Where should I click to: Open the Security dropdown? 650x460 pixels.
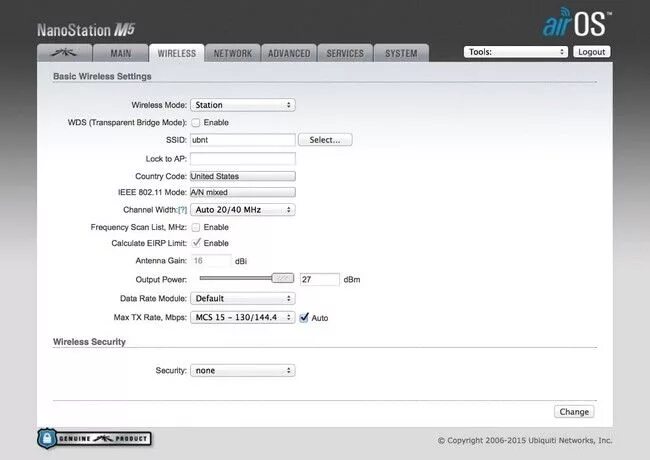pyautogui.click(x=243, y=370)
